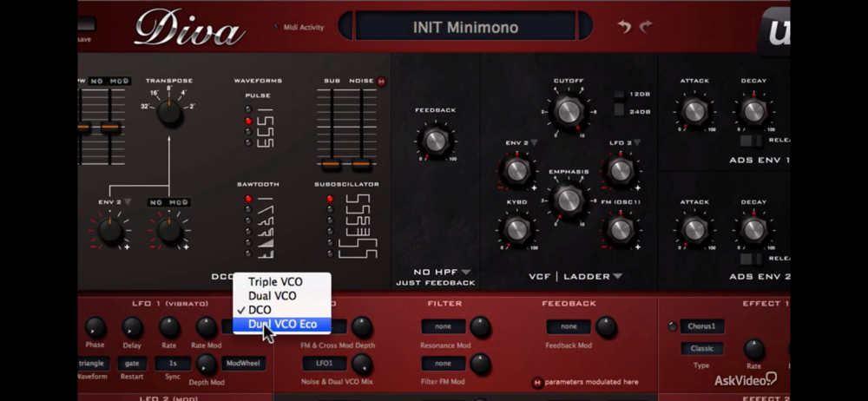Click the redo arrow in the header
The width and height of the screenshot is (868, 401).
click(x=646, y=27)
